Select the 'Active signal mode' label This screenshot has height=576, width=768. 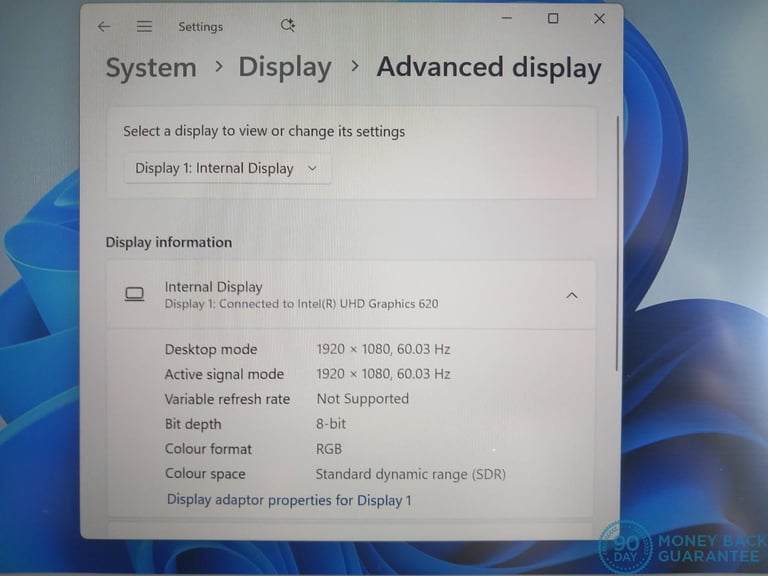pyautogui.click(x=224, y=374)
